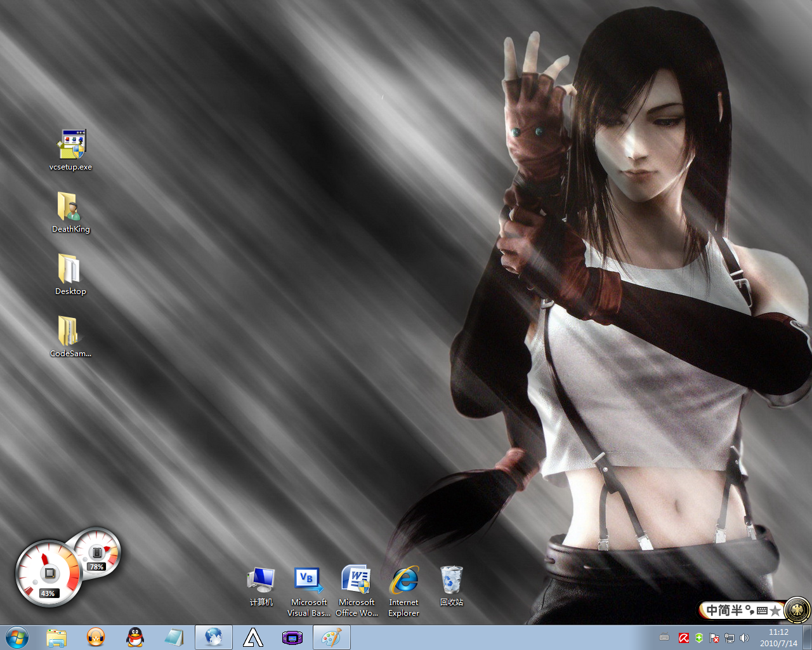
Task: Click the eagle badge on IME bar
Action: 797,611
